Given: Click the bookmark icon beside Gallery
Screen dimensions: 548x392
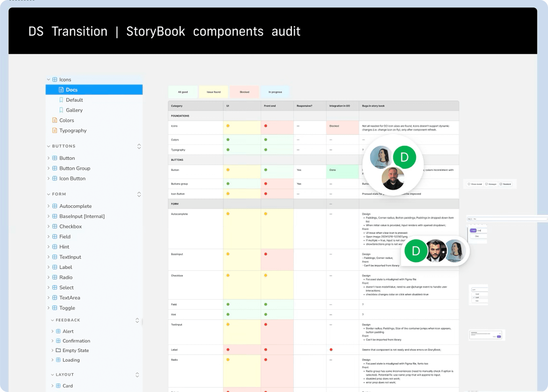Looking at the screenshot, I should pyautogui.click(x=61, y=110).
